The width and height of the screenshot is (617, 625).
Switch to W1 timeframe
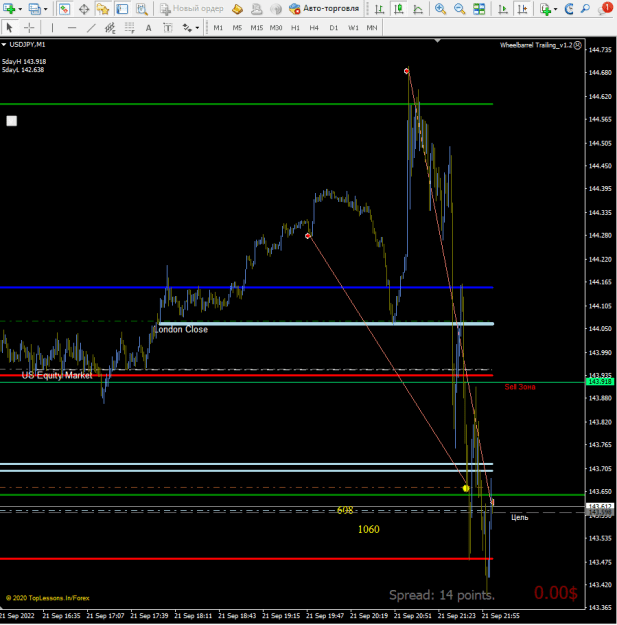pyautogui.click(x=353, y=28)
